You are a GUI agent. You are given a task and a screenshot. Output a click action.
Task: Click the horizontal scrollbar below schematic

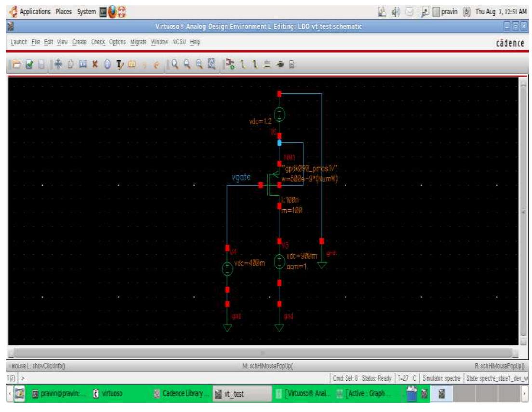(x=263, y=353)
